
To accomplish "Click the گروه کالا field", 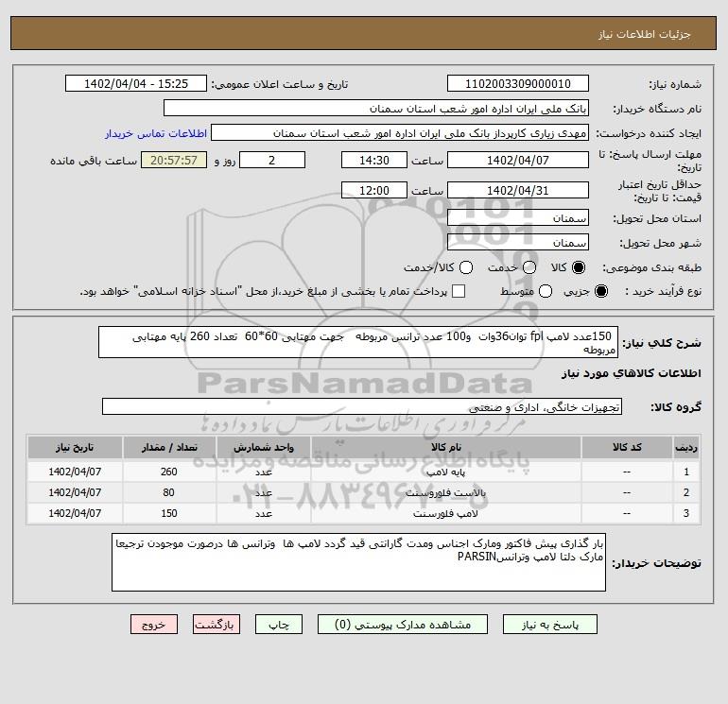I will pos(362,406).
